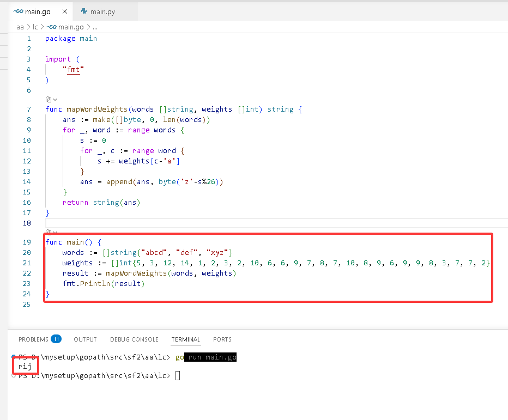Viewport: 508px width, 420px height.
Task: Click the append call on line 14
Action: pos(165,182)
